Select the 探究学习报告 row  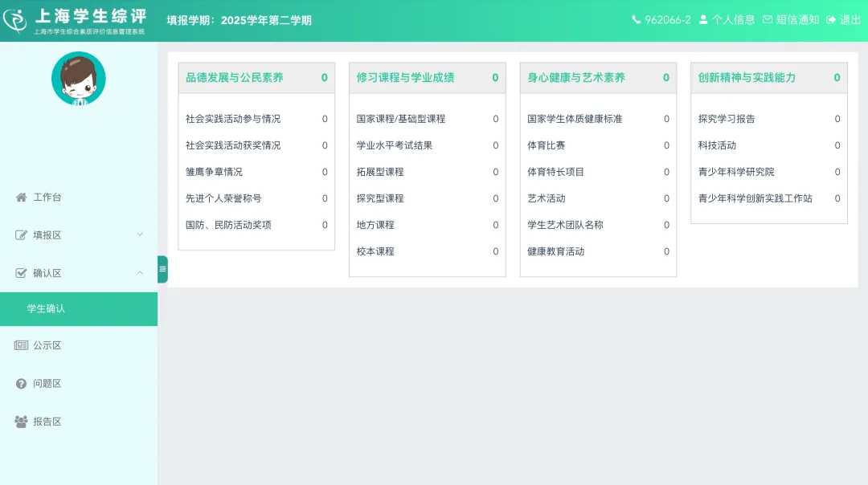[769, 119]
